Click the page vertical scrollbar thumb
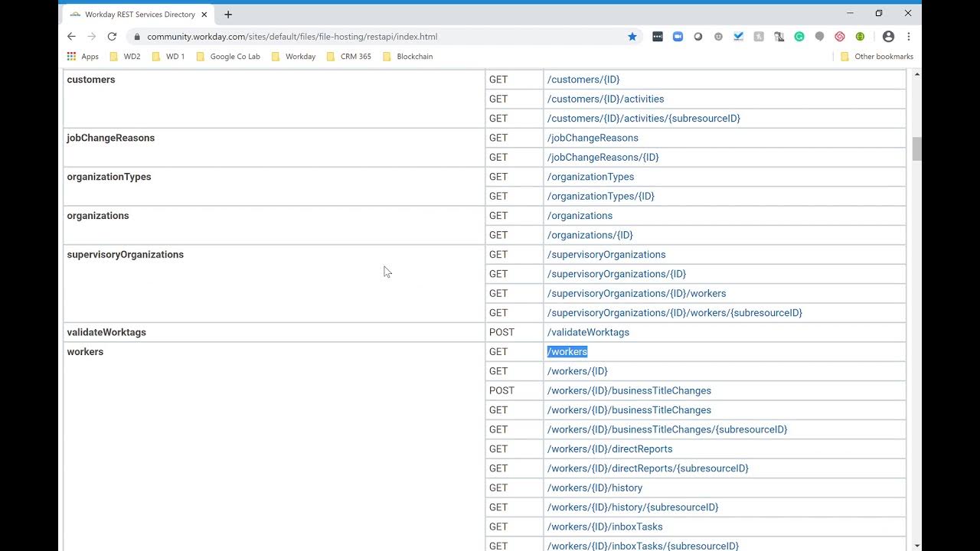The width and height of the screenshot is (980, 551). (x=916, y=148)
